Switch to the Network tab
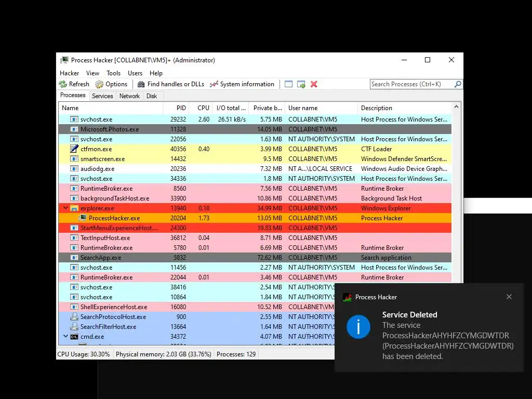Viewport: 532px width, 399px height. [129, 96]
